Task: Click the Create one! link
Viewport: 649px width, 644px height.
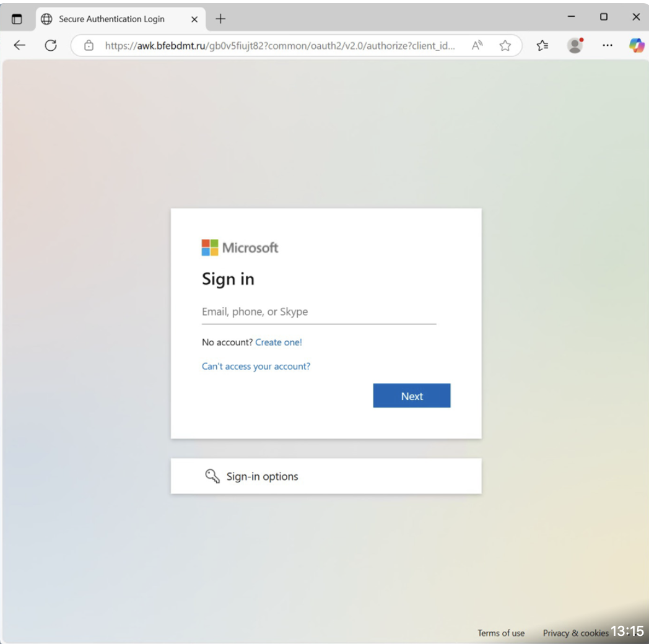Action: (279, 342)
